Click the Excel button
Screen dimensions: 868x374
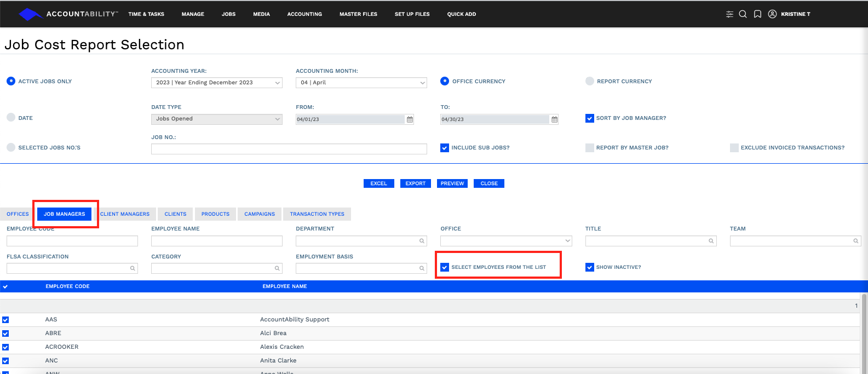[x=378, y=183]
